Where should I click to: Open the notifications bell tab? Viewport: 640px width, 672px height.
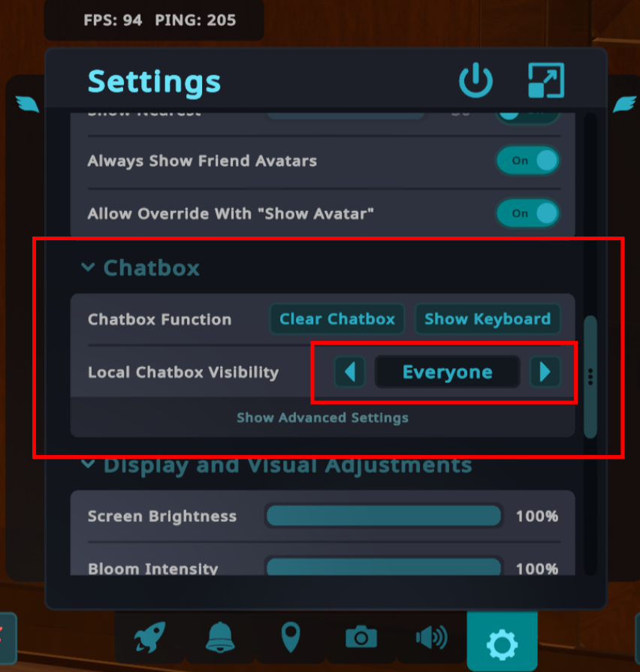point(220,637)
